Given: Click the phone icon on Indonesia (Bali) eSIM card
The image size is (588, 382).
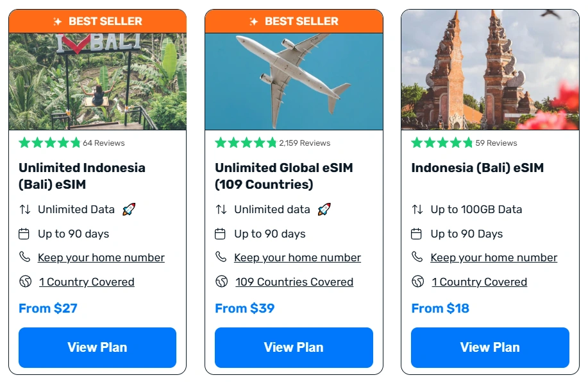Looking at the screenshot, I should (x=417, y=257).
